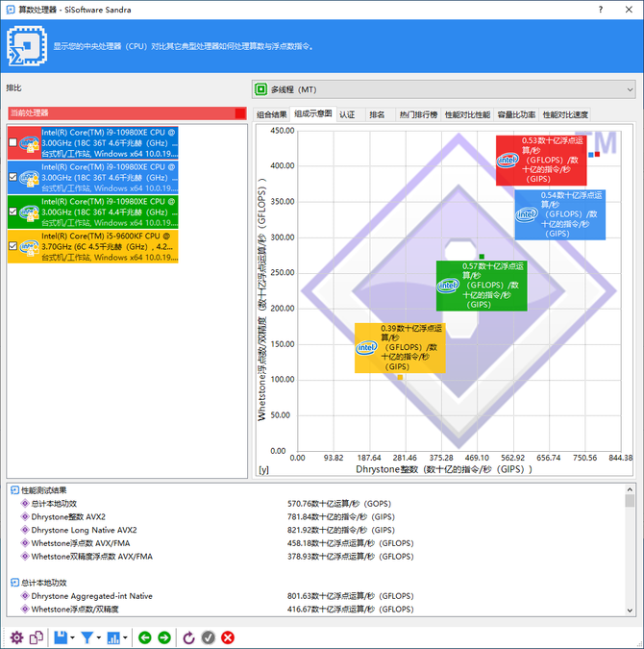Select Dhrystone Aggregated-int Native row

pos(91,596)
